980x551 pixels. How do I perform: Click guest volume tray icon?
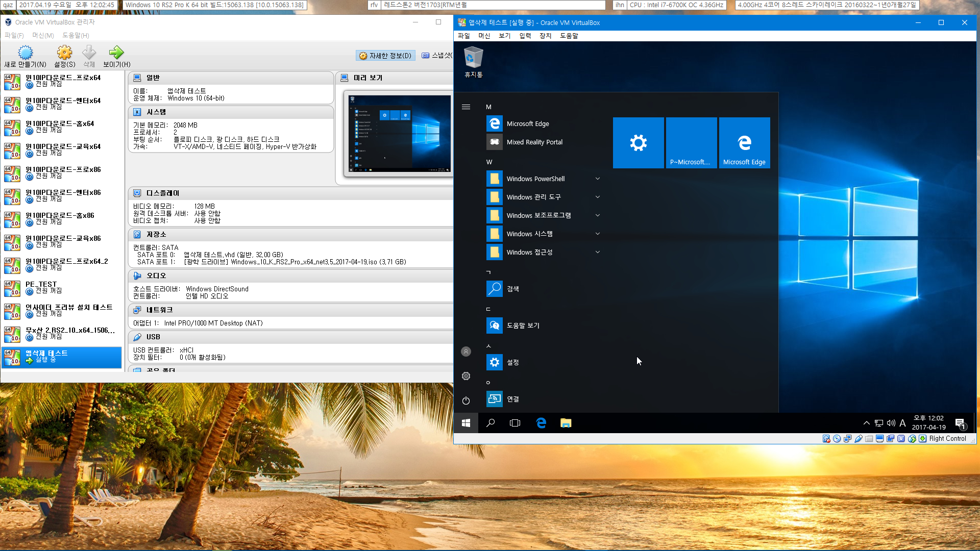(x=891, y=423)
